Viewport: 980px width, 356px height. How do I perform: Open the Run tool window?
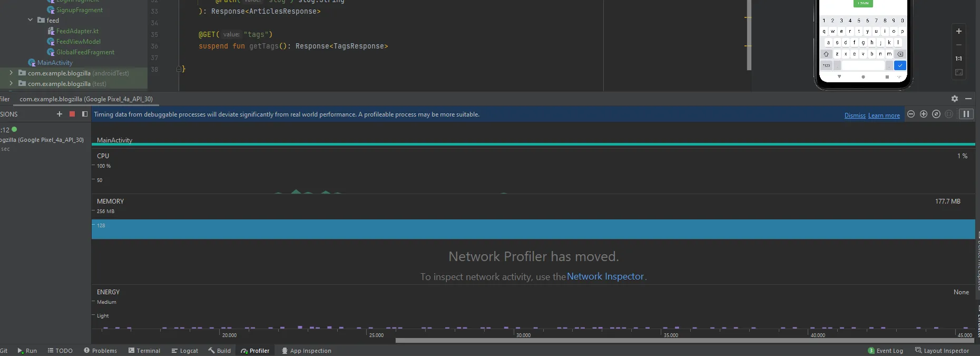[x=27, y=351]
